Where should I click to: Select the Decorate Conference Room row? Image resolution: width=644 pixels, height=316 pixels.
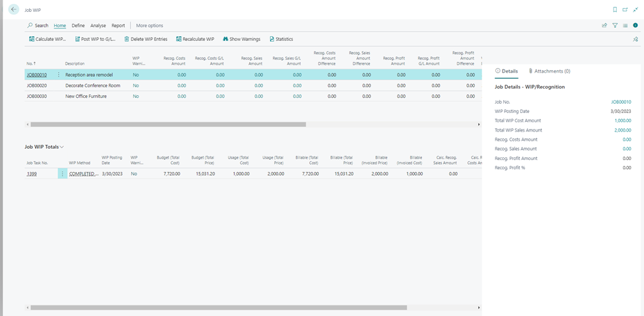click(92, 85)
